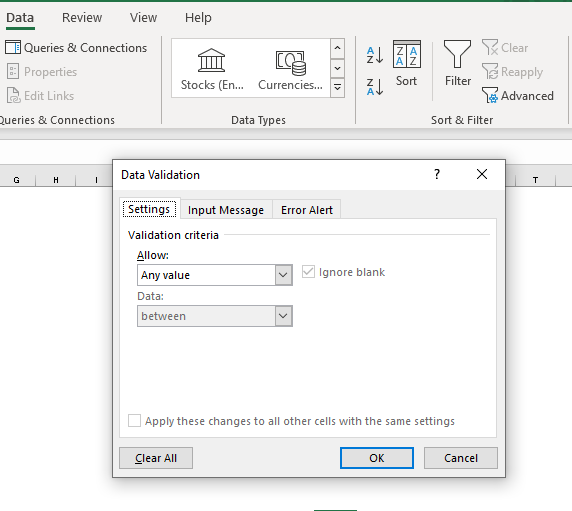Clear the current filter

tap(505, 48)
